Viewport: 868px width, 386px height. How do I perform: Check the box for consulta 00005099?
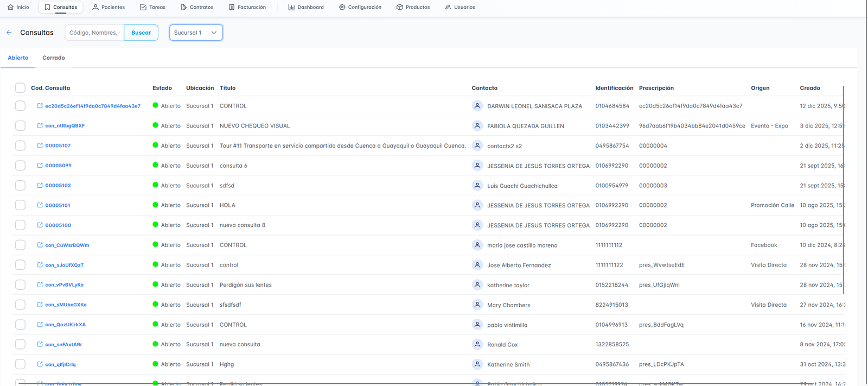click(x=20, y=166)
